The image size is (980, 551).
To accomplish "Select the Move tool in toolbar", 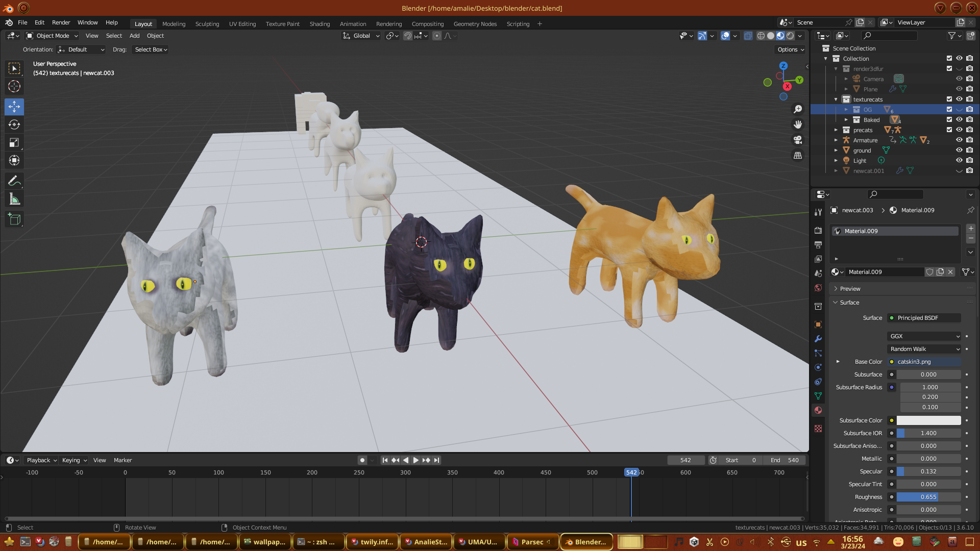I will coord(14,107).
